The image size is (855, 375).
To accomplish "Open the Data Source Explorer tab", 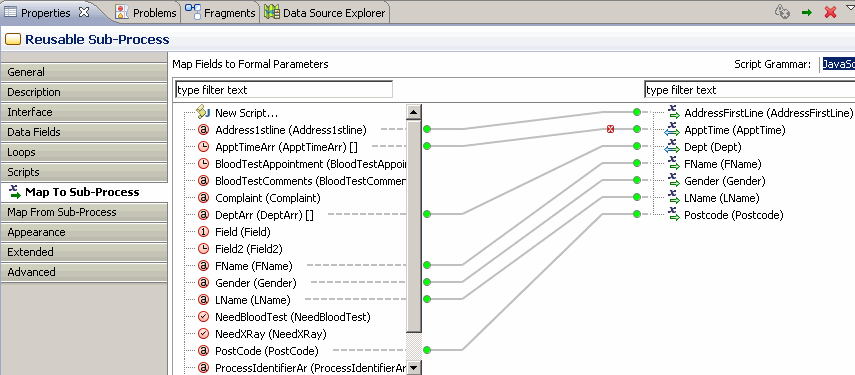I will pos(326,13).
